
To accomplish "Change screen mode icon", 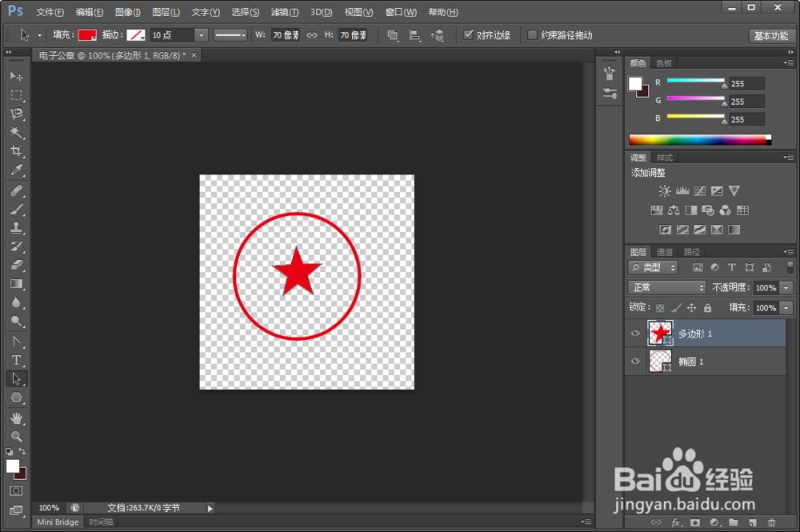I will [16, 510].
